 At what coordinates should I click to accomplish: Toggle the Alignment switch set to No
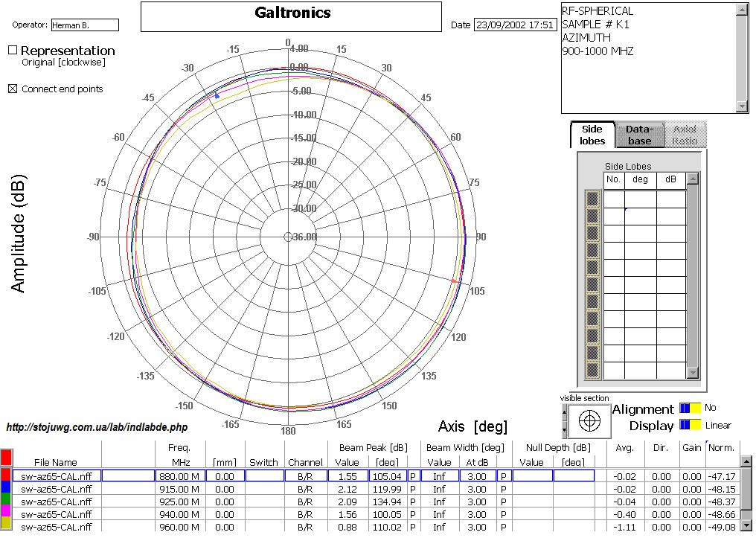coord(691,409)
